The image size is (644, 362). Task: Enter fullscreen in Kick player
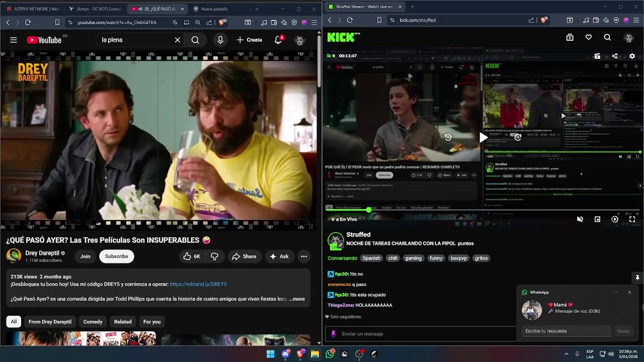tap(632, 219)
